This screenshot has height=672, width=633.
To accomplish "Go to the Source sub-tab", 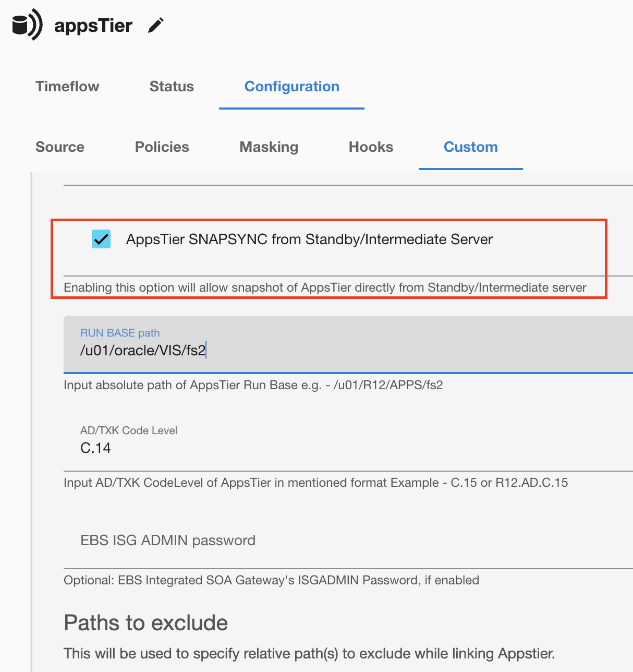I will tap(60, 147).
